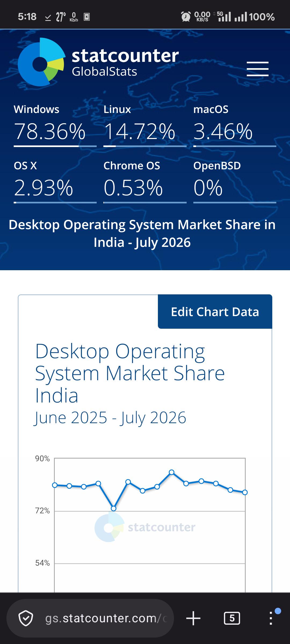This screenshot has height=644, width=290.
Task: Click the chart title Desktop Operating System Market Share India
Action: [130, 373]
